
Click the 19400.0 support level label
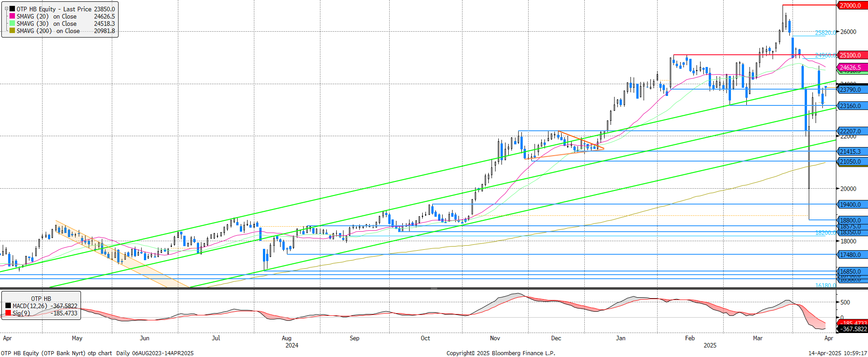tap(850, 205)
